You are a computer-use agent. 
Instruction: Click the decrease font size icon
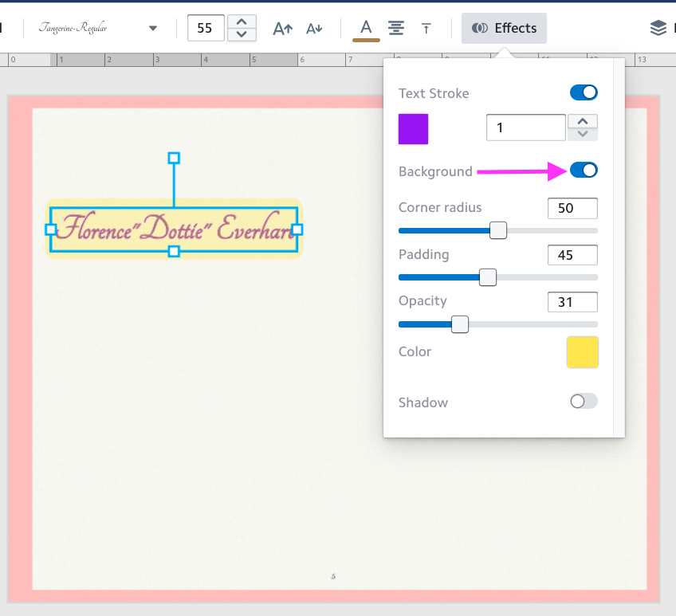click(x=314, y=28)
